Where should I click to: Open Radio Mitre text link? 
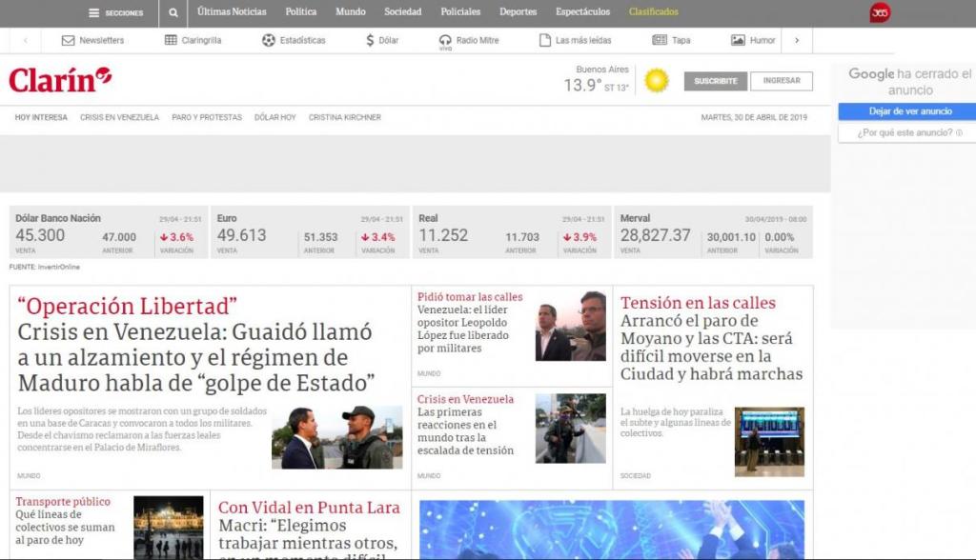pyautogui.click(x=478, y=40)
